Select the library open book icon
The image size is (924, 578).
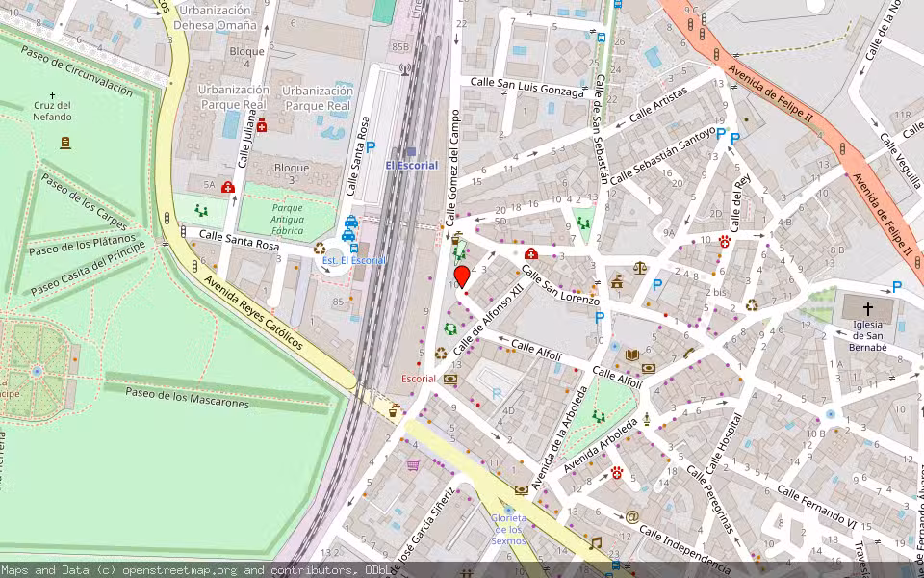tap(631, 355)
